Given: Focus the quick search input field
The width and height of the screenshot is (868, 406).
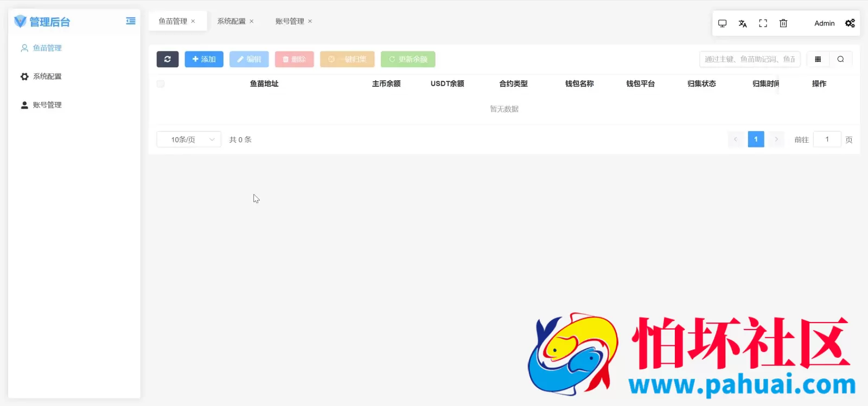Looking at the screenshot, I should click(750, 59).
